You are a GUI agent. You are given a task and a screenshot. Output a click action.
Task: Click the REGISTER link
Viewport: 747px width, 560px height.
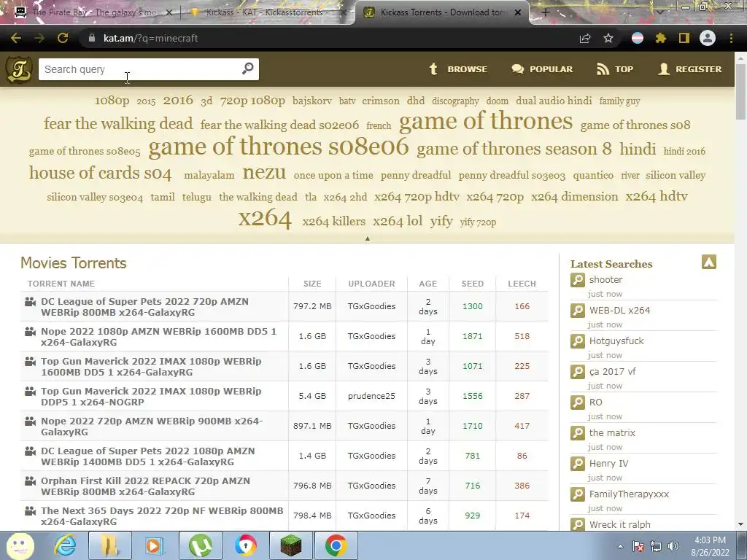[x=690, y=69]
